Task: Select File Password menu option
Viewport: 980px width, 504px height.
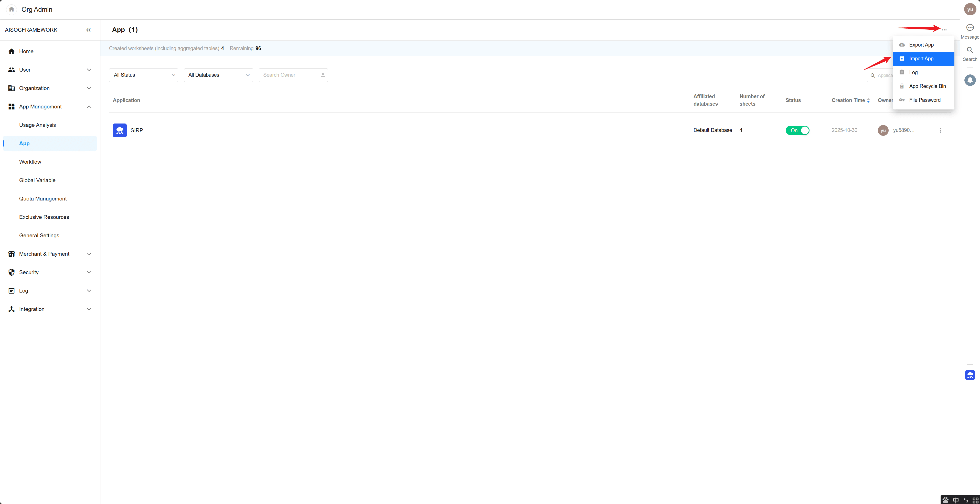Action: [924, 100]
